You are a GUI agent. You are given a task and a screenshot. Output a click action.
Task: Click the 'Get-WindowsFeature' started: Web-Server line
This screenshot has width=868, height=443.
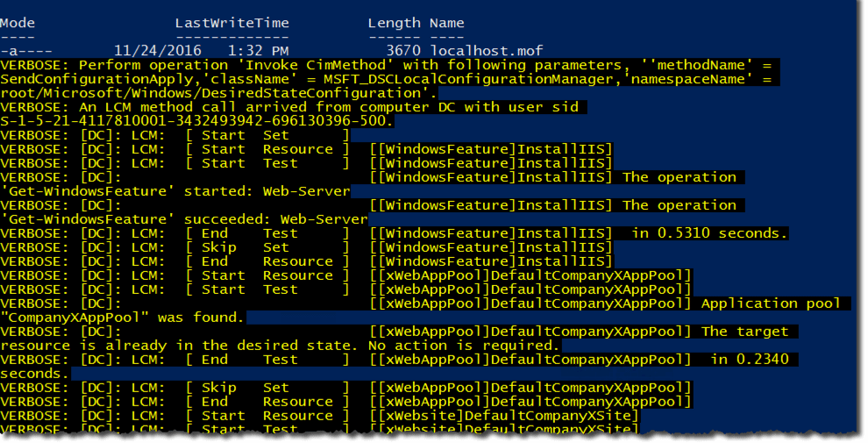[x=175, y=191]
